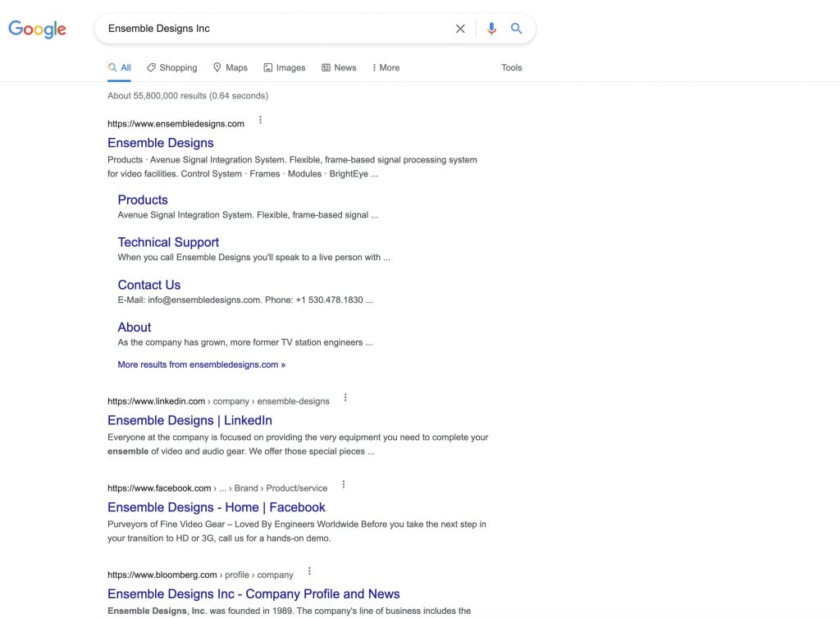Start voice search with microphone icon
The image size is (840, 618).
tap(491, 29)
